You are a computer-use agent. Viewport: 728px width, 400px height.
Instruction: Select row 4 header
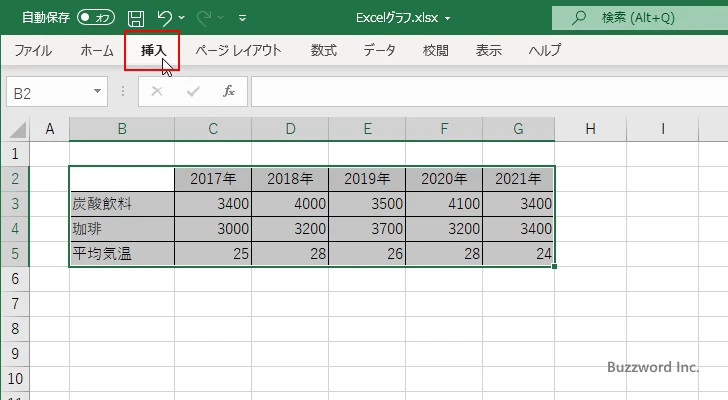15,229
